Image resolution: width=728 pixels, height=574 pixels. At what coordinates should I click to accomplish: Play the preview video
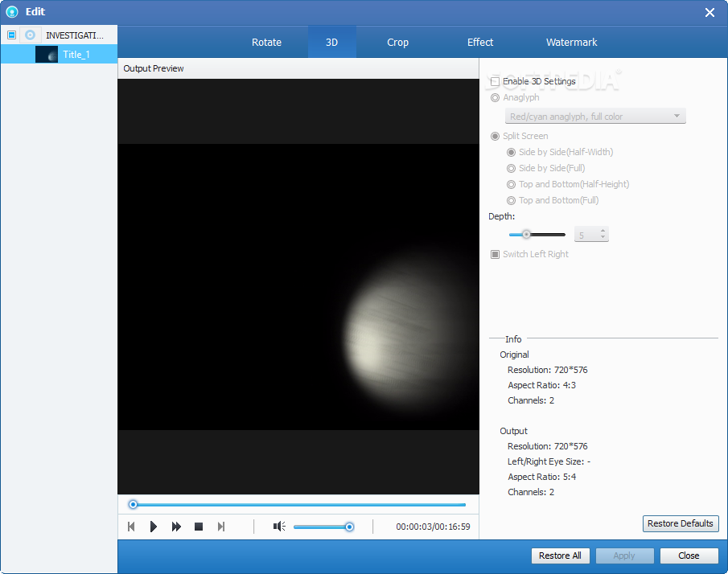pyautogui.click(x=154, y=527)
